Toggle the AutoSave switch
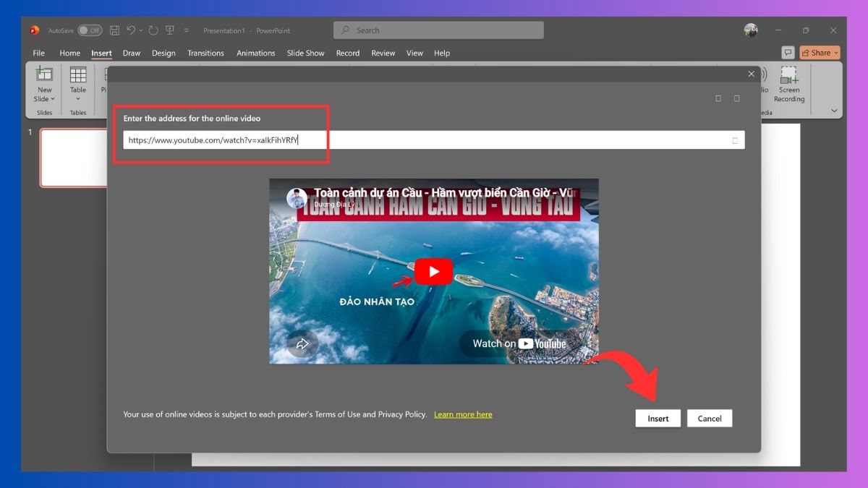This screenshot has height=488, width=868. (90, 30)
